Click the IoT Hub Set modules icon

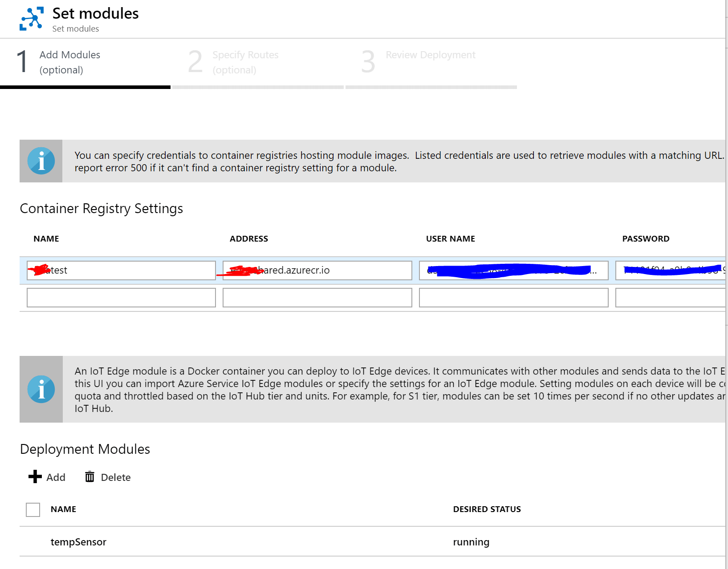(32, 19)
